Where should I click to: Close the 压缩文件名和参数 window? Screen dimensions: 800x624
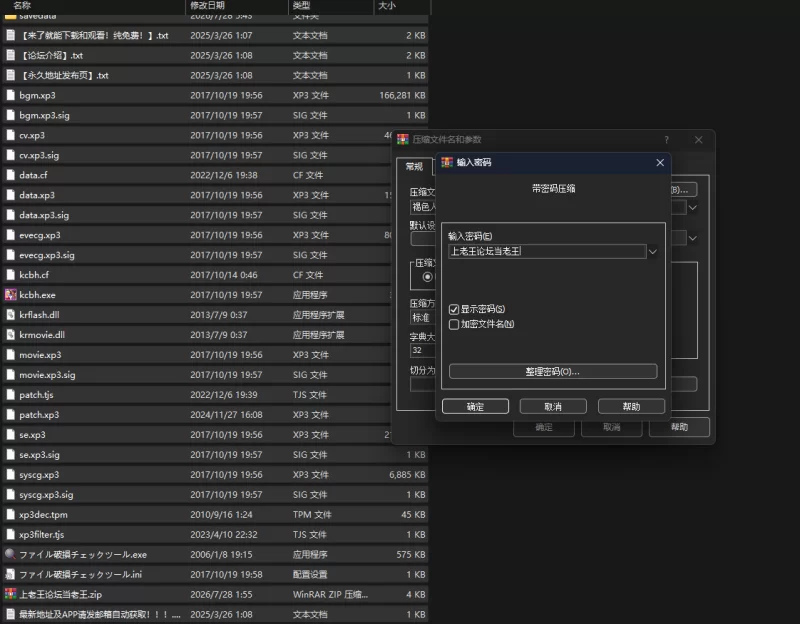pos(698,140)
